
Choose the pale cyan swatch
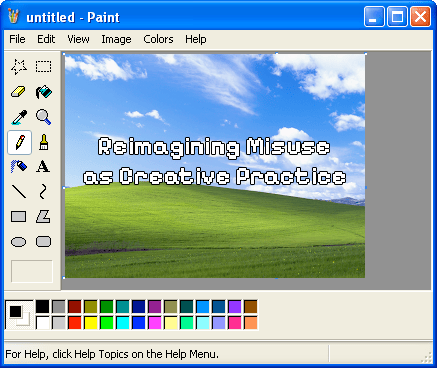point(203,323)
